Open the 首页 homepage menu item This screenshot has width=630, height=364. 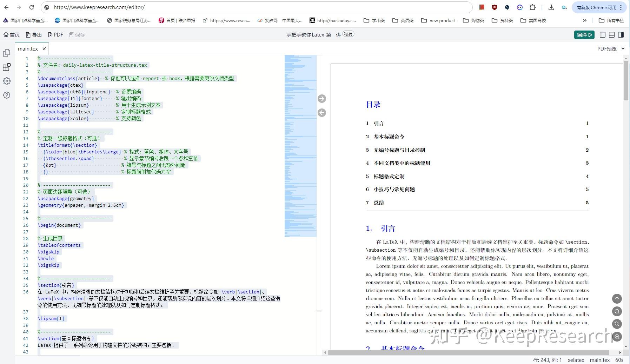[12, 34]
